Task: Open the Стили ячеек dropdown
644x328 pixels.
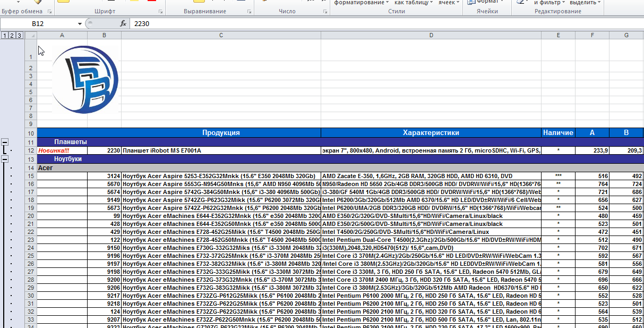Action: 449,3
